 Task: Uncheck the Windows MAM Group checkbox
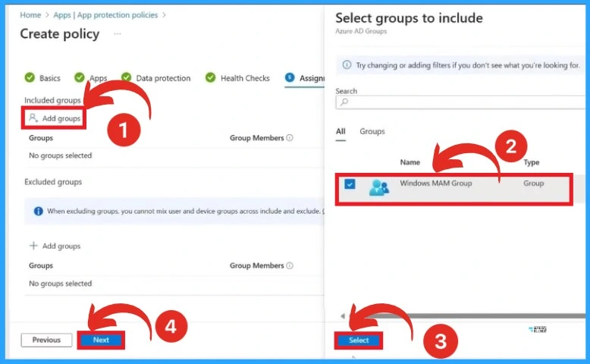[x=350, y=184]
